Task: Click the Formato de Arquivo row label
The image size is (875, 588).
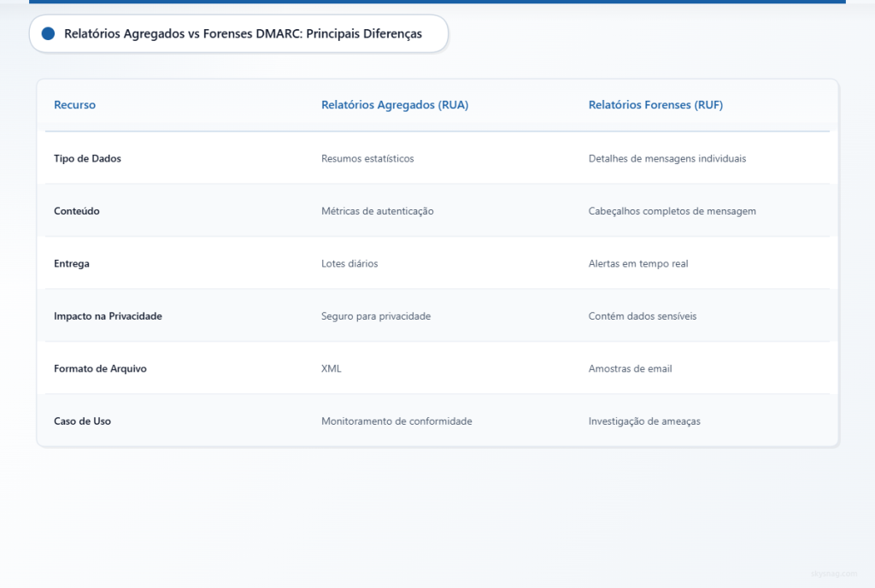Action: pos(100,368)
